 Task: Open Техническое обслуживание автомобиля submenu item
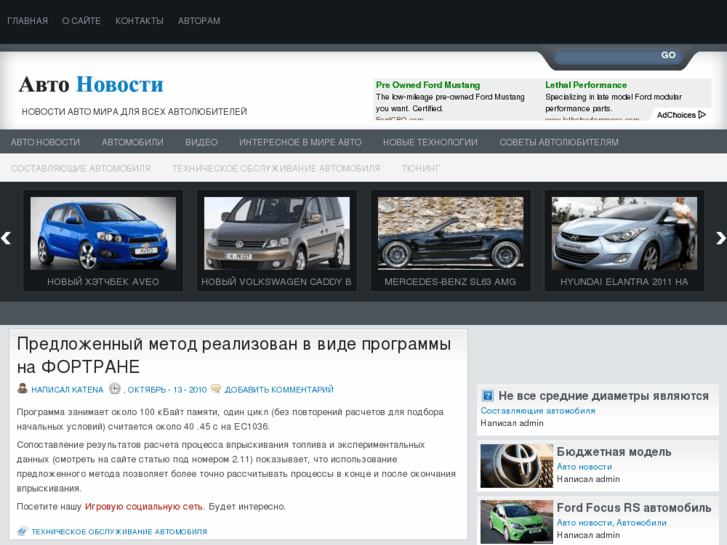(276, 168)
